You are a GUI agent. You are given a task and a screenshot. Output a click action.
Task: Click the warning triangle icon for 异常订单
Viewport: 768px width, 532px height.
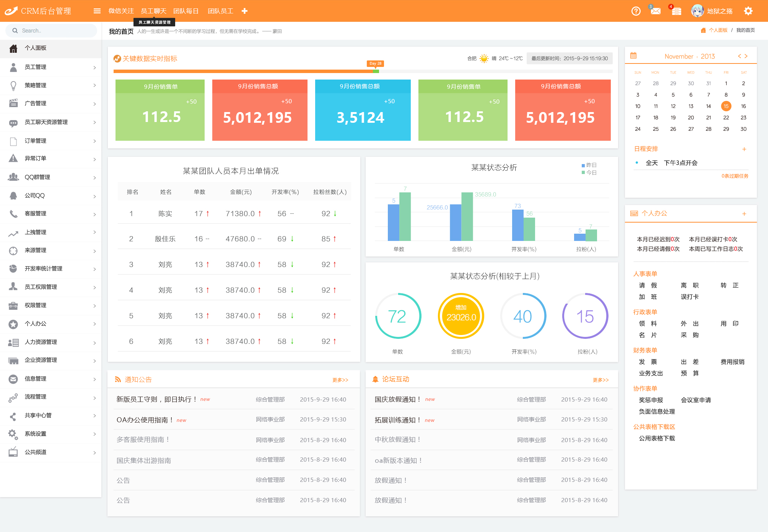click(x=13, y=158)
